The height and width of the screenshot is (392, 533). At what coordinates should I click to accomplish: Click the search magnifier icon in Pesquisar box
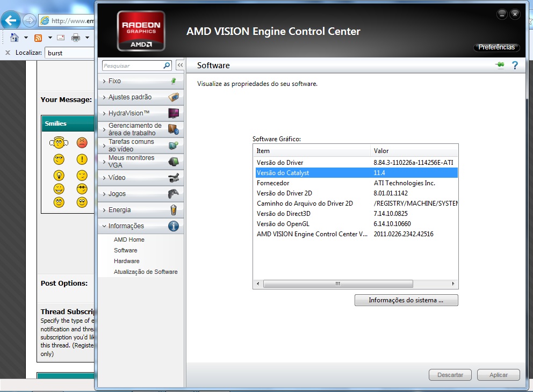pos(167,66)
